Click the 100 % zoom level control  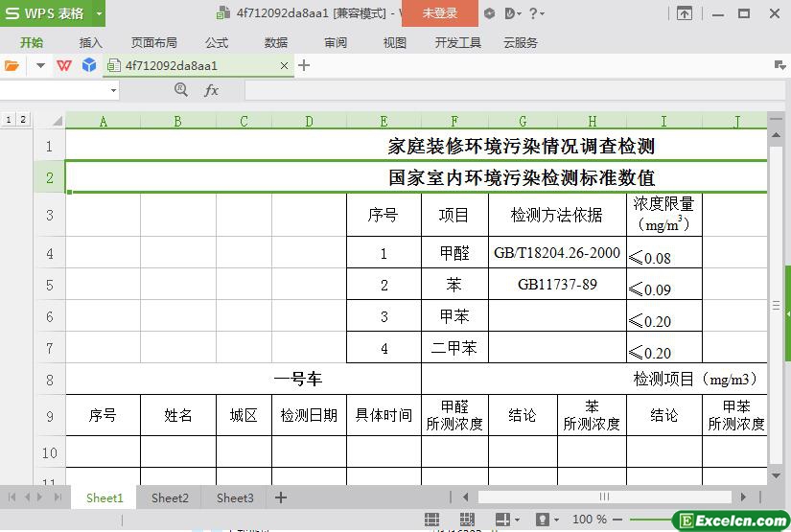click(589, 520)
